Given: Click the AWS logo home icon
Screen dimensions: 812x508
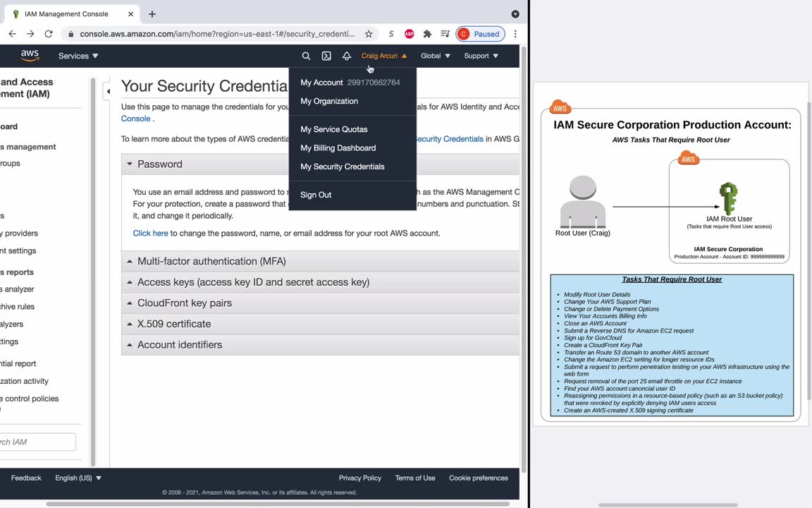Looking at the screenshot, I should tap(30, 56).
